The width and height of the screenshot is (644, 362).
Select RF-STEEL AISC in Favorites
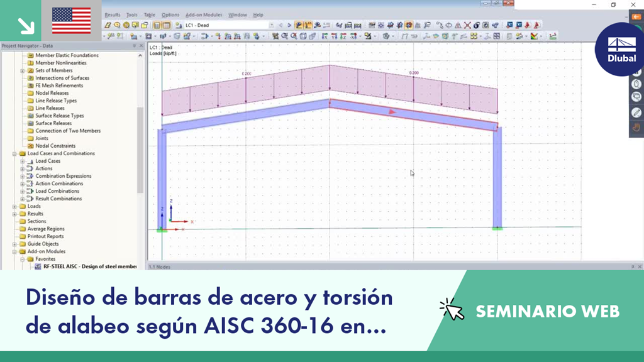click(x=90, y=266)
